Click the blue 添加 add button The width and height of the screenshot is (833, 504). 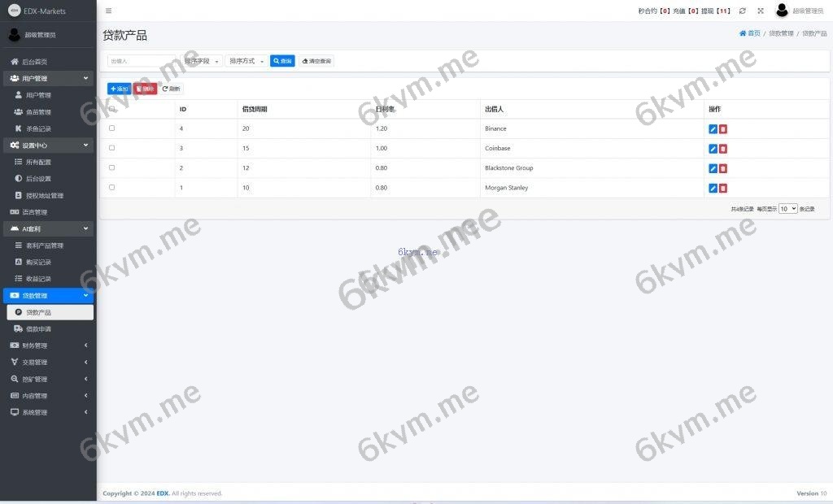coord(119,89)
